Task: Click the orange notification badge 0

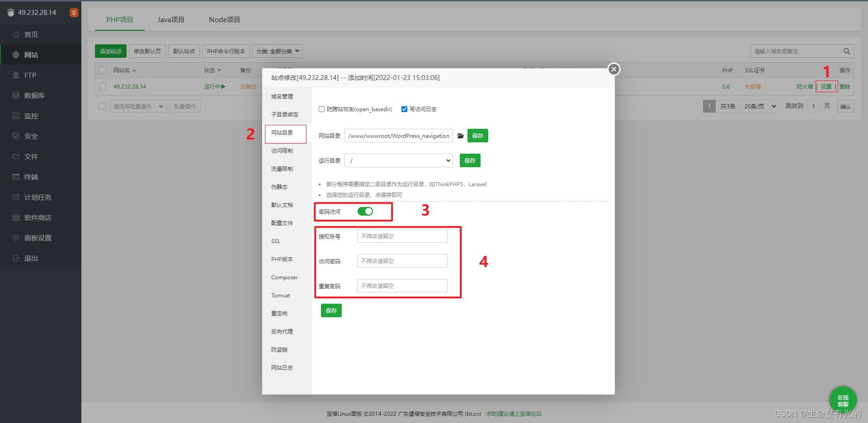Action: point(74,13)
